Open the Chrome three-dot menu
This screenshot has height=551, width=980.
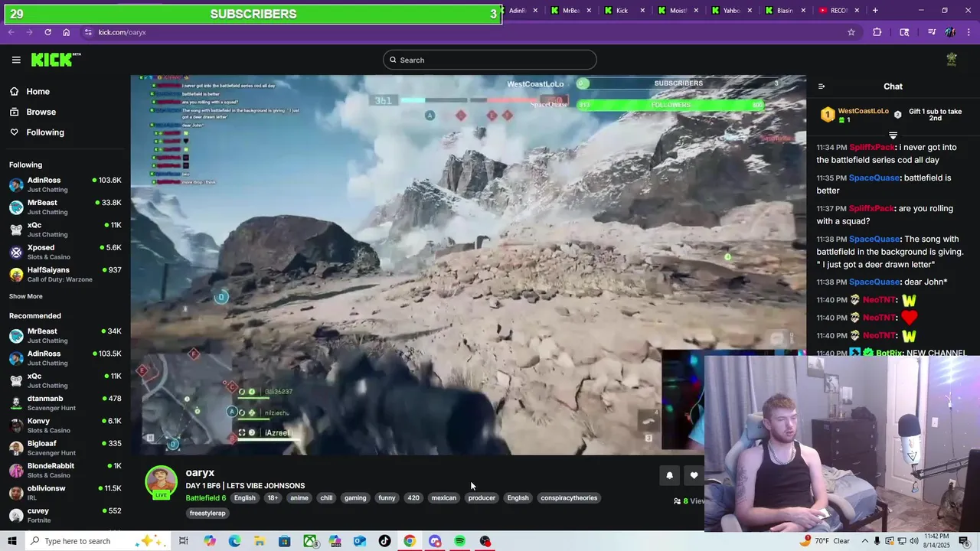(968, 32)
